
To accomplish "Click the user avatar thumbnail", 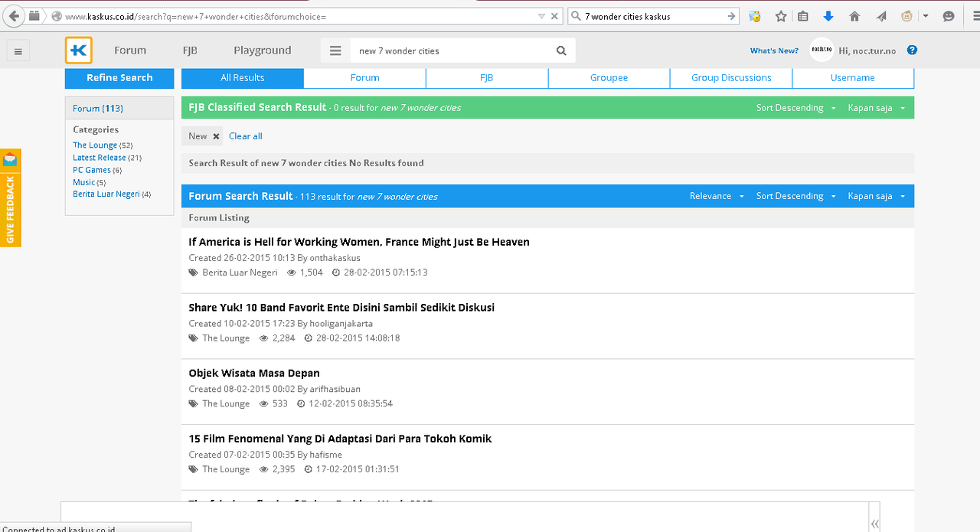I will tap(822, 50).
